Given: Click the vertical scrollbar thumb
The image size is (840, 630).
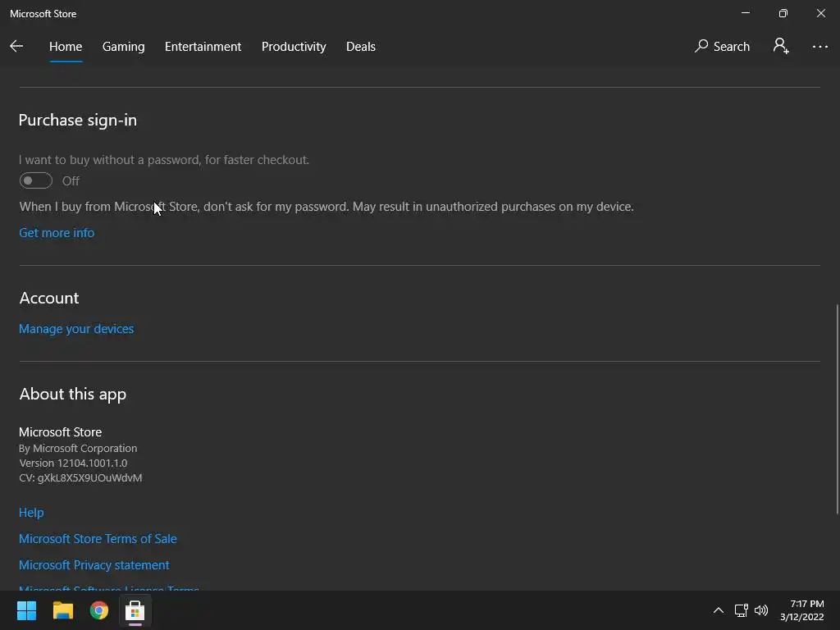Looking at the screenshot, I should (838, 409).
